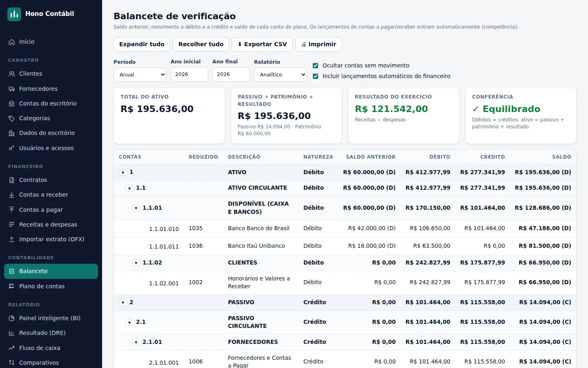Click the pie chart icon beside Painel inteligente
This screenshot has width=588, height=368.
tap(11, 318)
